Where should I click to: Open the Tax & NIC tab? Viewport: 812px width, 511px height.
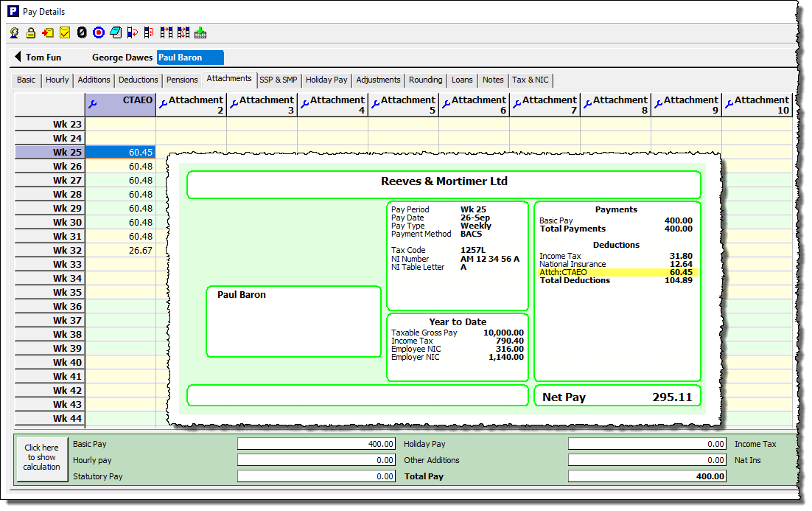coord(531,80)
